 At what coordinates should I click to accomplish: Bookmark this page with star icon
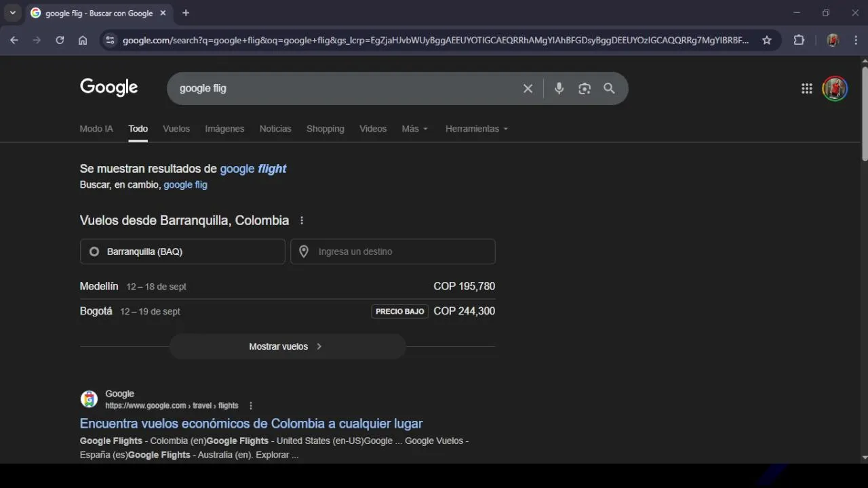tap(767, 40)
